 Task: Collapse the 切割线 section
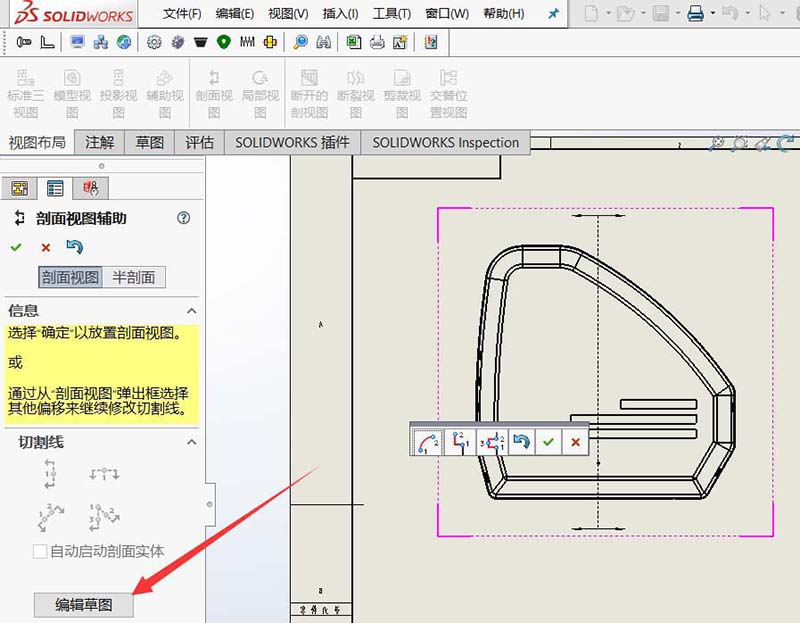click(191, 442)
